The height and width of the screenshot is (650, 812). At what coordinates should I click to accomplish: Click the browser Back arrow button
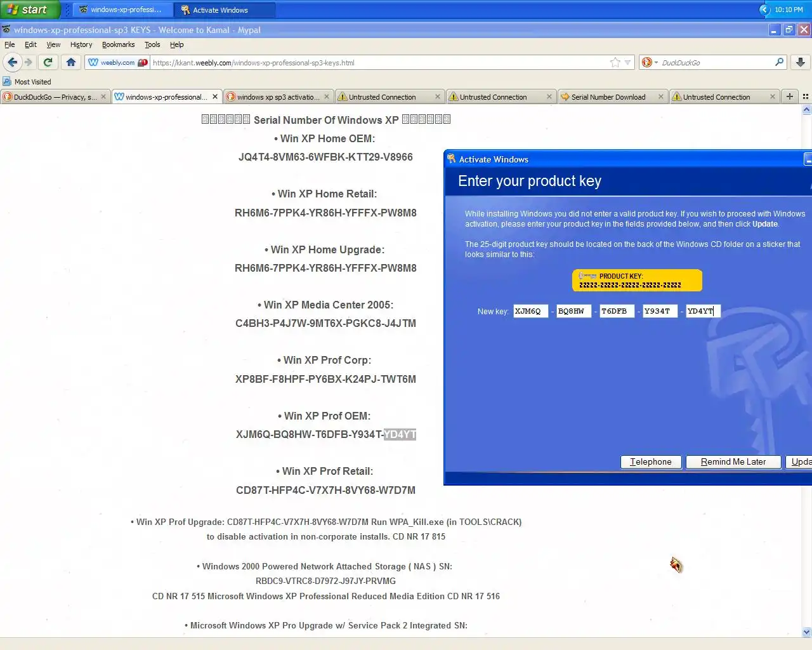pyautogui.click(x=12, y=62)
